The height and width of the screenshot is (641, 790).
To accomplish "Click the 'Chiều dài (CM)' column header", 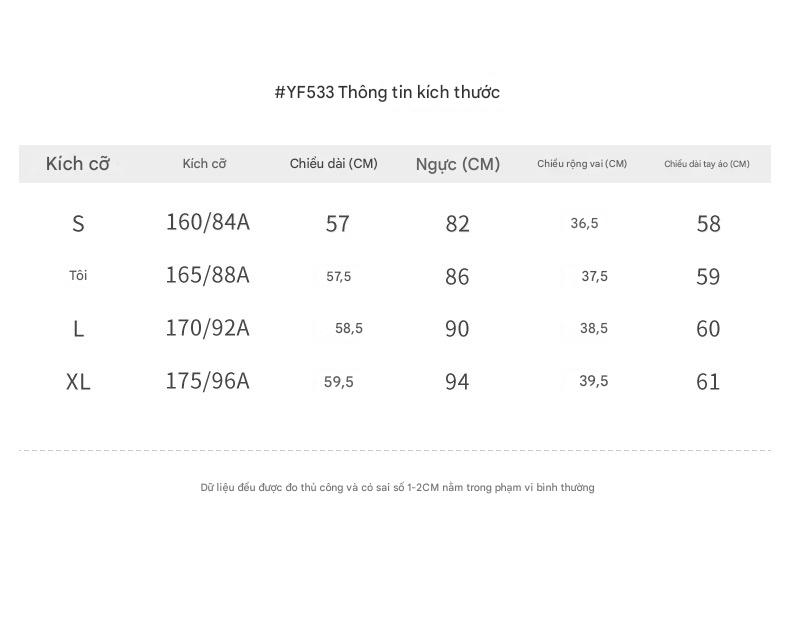I will [334, 164].
